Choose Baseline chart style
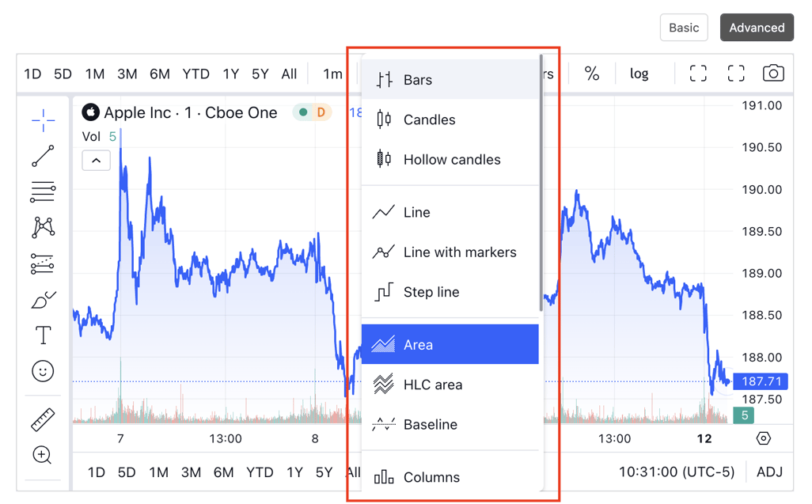 click(x=431, y=425)
